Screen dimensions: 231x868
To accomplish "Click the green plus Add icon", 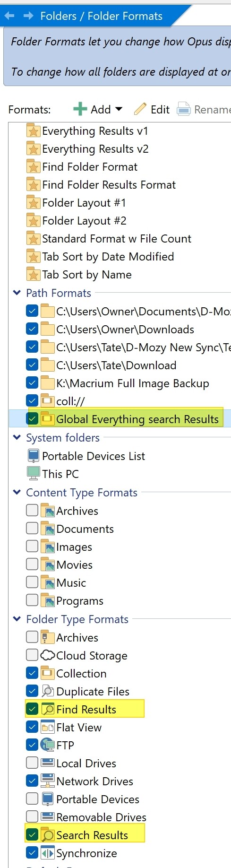I will pyautogui.click(x=80, y=109).
